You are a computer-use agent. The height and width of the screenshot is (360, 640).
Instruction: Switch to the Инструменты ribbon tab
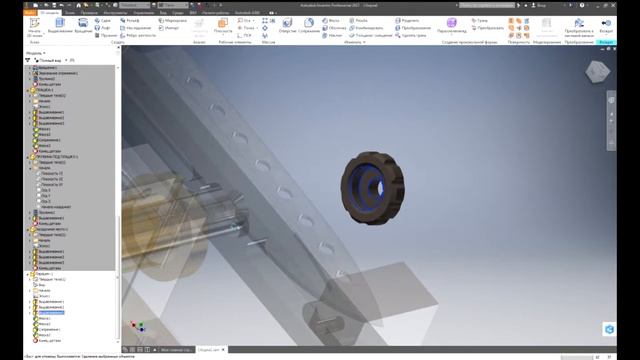[x=115, y=13]
